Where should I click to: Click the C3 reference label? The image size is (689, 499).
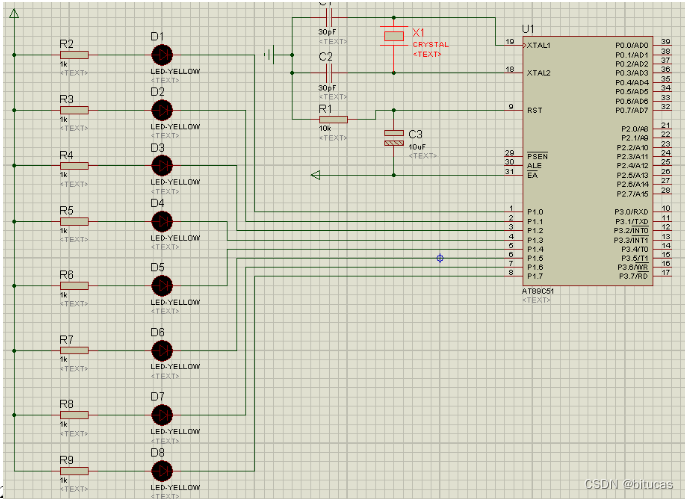click(x=415, y=134)
